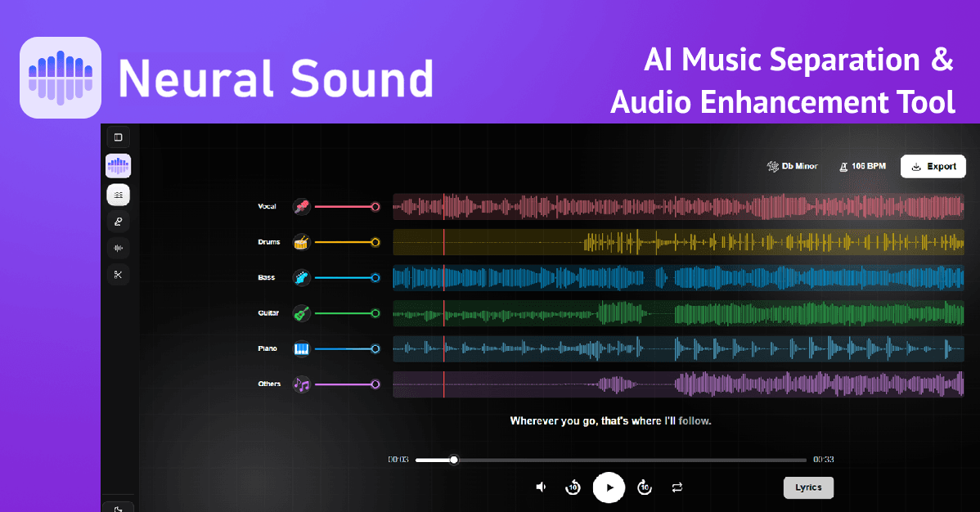This screenshot has height=512, width=980.
Task: Click the Neural Sound app logo
Action: (x=61, y=78)
